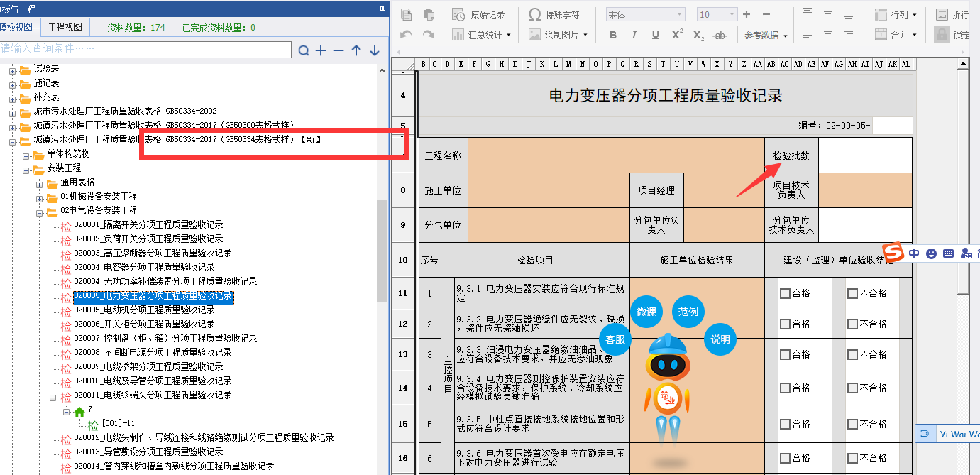980x475 pixels.
Task: Switch to the 模板视图 tab
Action: (14, 28)
